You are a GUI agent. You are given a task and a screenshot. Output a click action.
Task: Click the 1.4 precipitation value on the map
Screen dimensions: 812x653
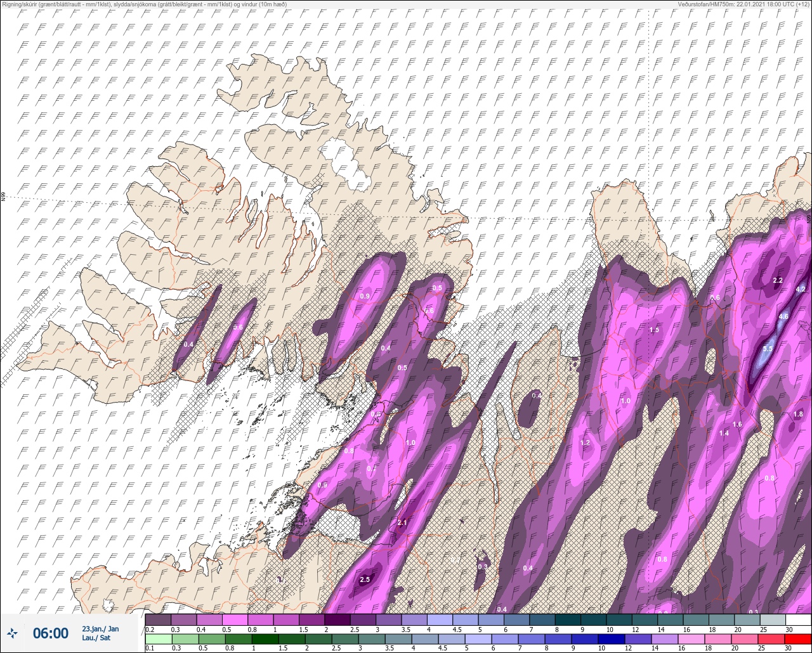(x=724, y=433)
